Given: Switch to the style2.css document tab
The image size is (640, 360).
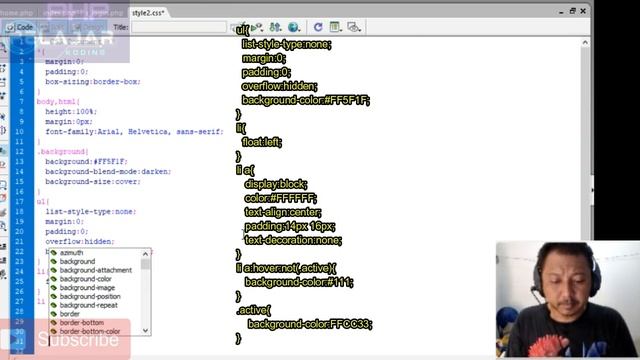Looking at the screenshot, I should [x=148, y=13].
